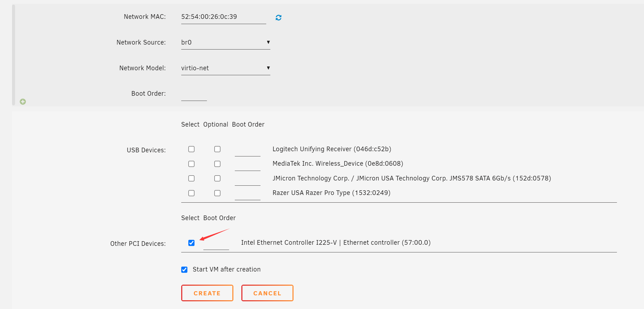Click the Network MAC address field
Viewport: 644px width, 309px height.
tap(223, 17)
